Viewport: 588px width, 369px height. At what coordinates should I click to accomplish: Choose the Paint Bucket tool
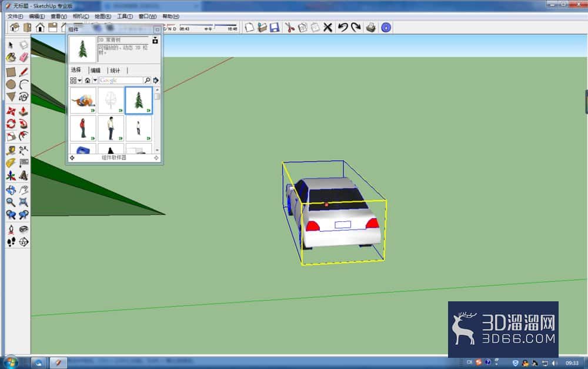click(x=11, y=57)
